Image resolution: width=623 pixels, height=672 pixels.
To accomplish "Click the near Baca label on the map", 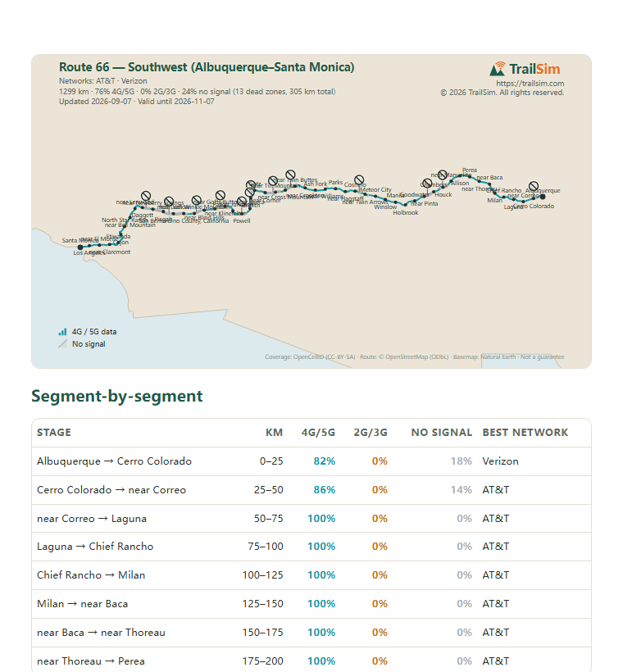I will 489,178.
